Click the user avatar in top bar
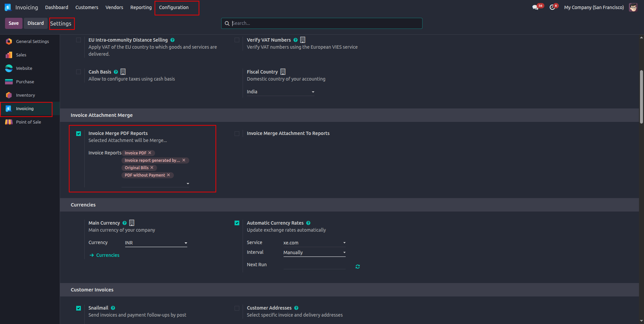This screenshot has width=644, height=324. (x=633, y=7)
